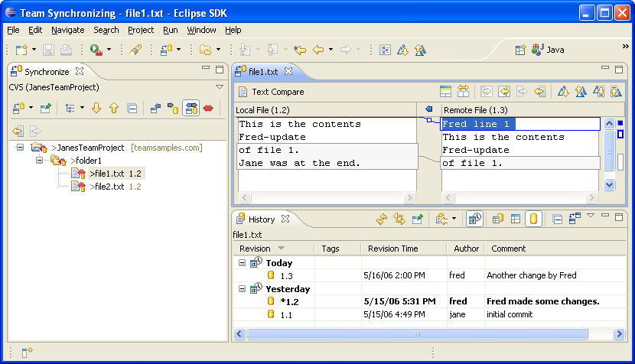Viewport: 635px width, 364px height.
Task: Click the Open Type folder icon
Action: point(206,50)
